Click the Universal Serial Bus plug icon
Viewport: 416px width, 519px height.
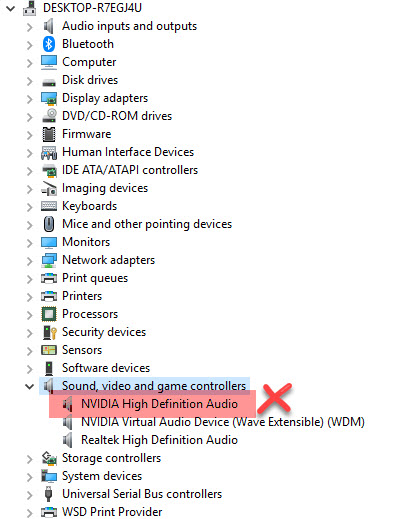tap(49, 494)
